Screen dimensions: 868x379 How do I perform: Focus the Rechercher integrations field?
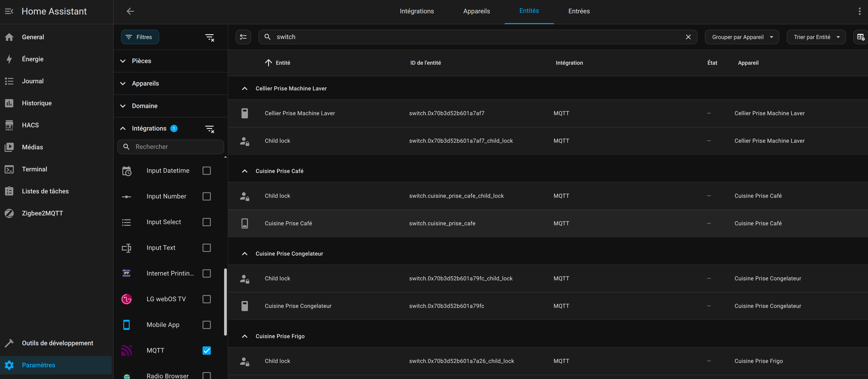pyautogui.click(x=170, y=147)
